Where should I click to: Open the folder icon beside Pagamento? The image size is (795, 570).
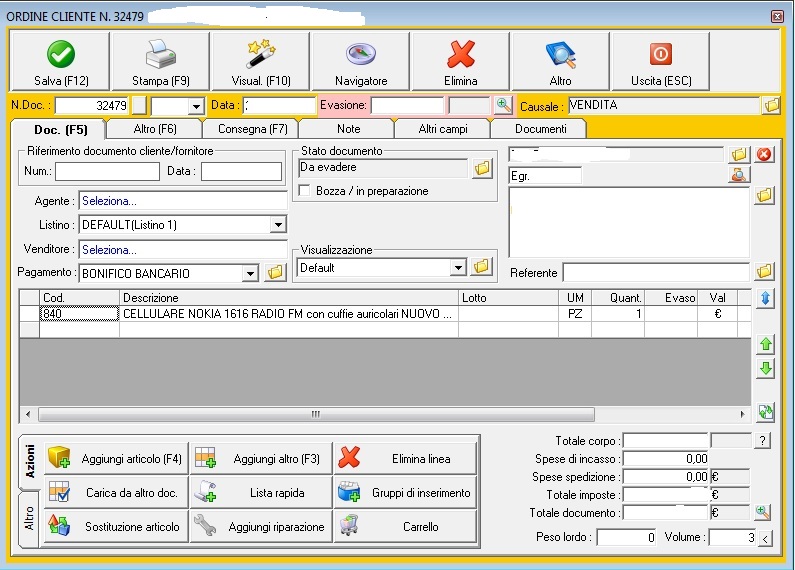(x=275, y=273)
